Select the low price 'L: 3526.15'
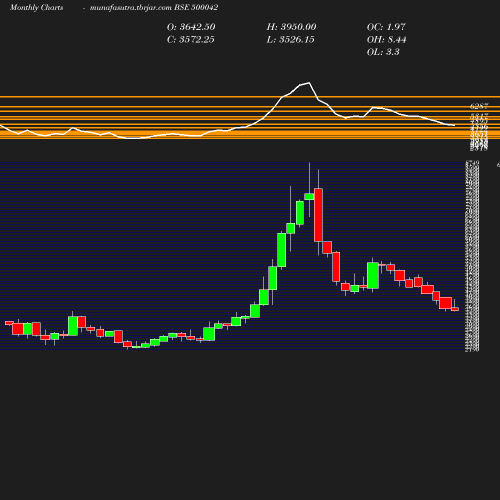Viewport: 500px width, 500px height. (x=290, y=40)
